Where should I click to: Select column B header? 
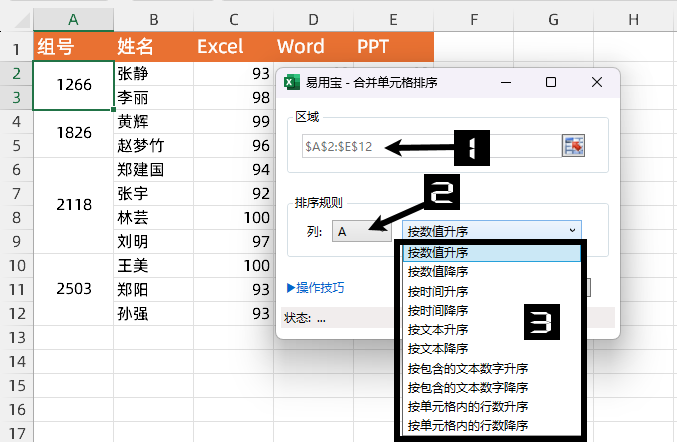coord(153,19)
